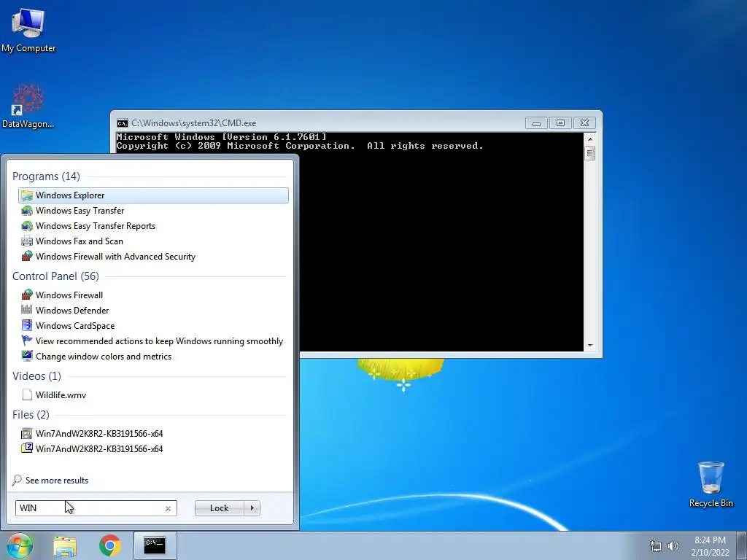Screen dimensions: 747x560
Task: Click the first Win7AndW2K8R2 installer icon
Action: pyautogui.click(x=27, y=433)
